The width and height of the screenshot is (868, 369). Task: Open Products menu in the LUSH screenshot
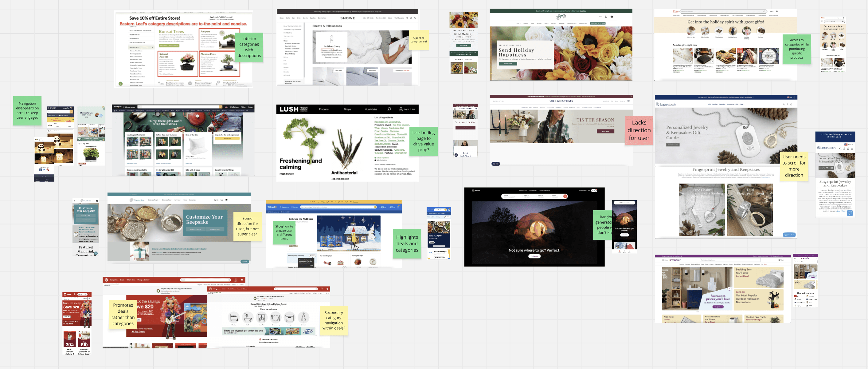[323, 109]
